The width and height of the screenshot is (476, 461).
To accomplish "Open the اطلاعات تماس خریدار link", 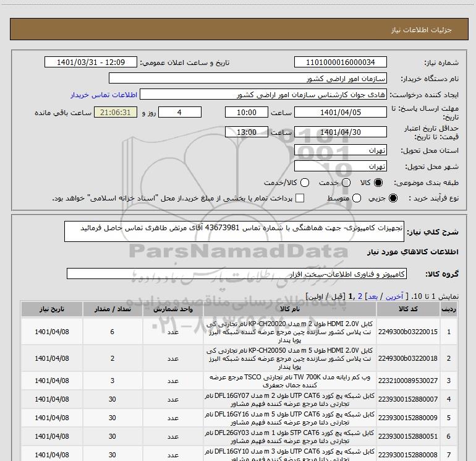I will (x=104, y=95).
